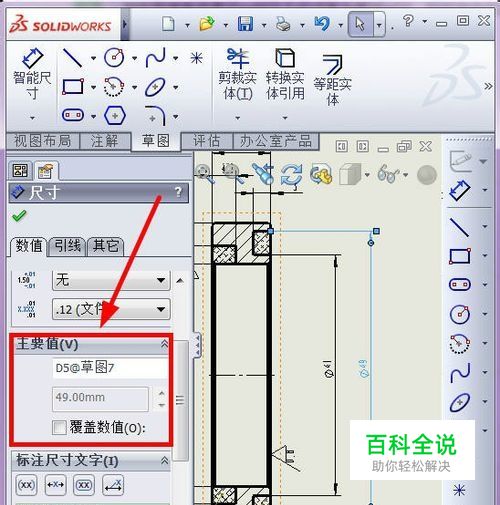Click the Point tool asterisk in ribbon
The width and height of the screenshot is (500, 505).
pos(197,58)
